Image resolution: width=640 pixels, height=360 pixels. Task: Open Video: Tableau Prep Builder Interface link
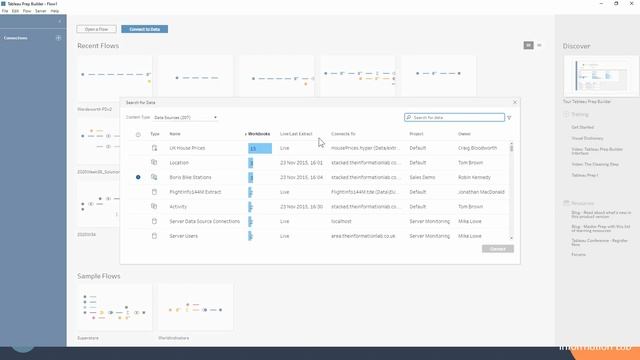tap(597, 151)
